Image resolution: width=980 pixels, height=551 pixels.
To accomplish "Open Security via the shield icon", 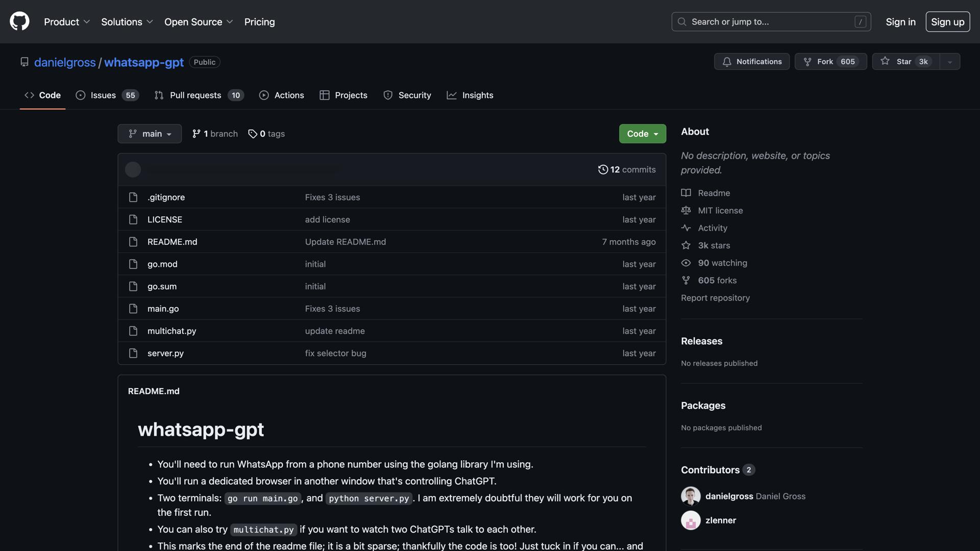I will click(388, 95).
